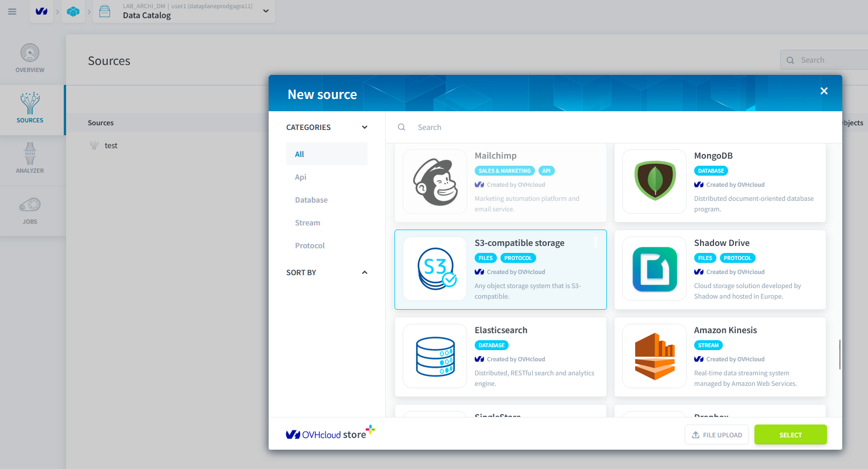Image resolution: width=868 pixels, height=469 pixels.
Task: Select the Protocol category filter
Action: coord(310,245)
